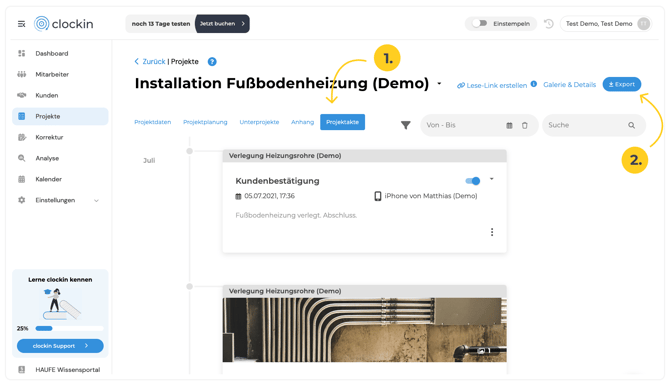Expand dropdown arrow next to project title
Screen dimensions: 670x386
point(439,84)
